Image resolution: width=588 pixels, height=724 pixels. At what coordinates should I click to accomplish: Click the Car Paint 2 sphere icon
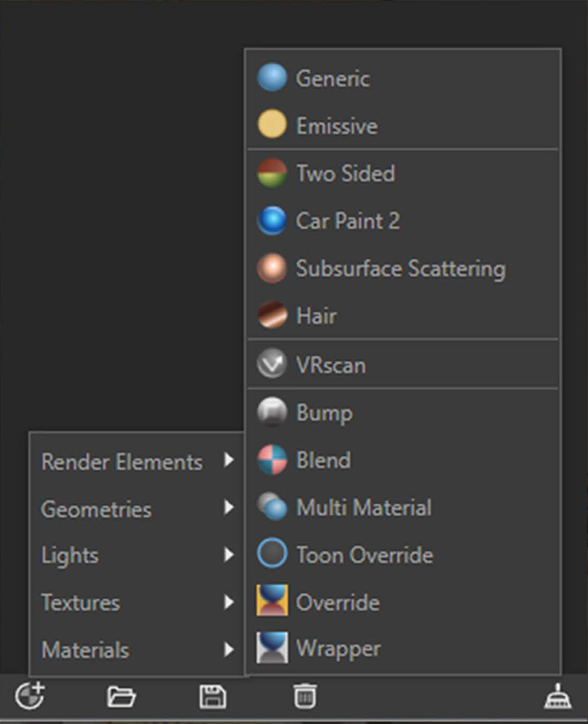[x=272, y=220]
